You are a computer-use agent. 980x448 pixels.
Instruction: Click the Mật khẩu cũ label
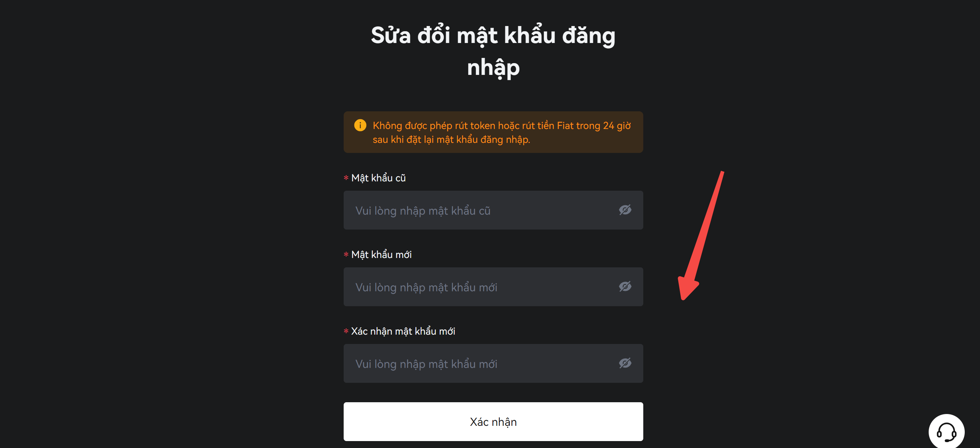click(x=378, y=178)
